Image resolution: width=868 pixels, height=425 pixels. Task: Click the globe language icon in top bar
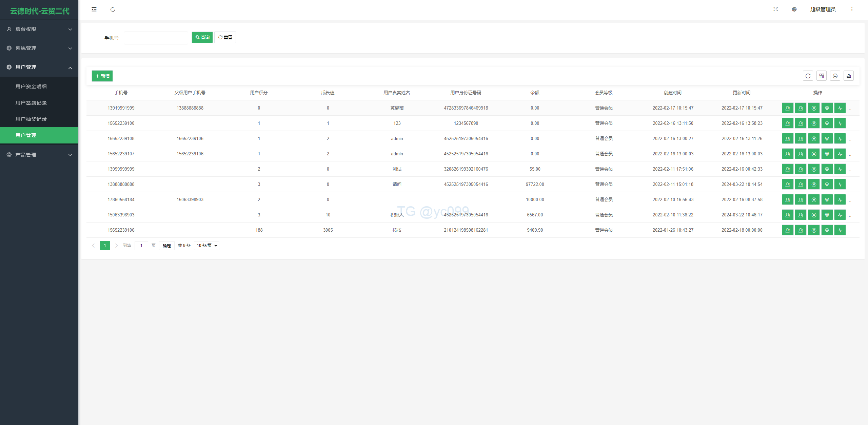pyautogui.click(x=794, y=9)
